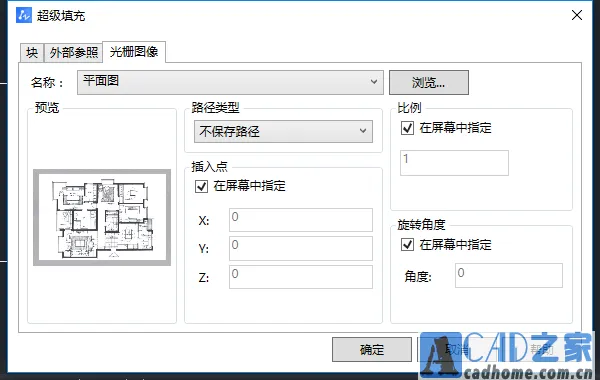
Task: Click the 浏览... button
Action: [429, 82]
